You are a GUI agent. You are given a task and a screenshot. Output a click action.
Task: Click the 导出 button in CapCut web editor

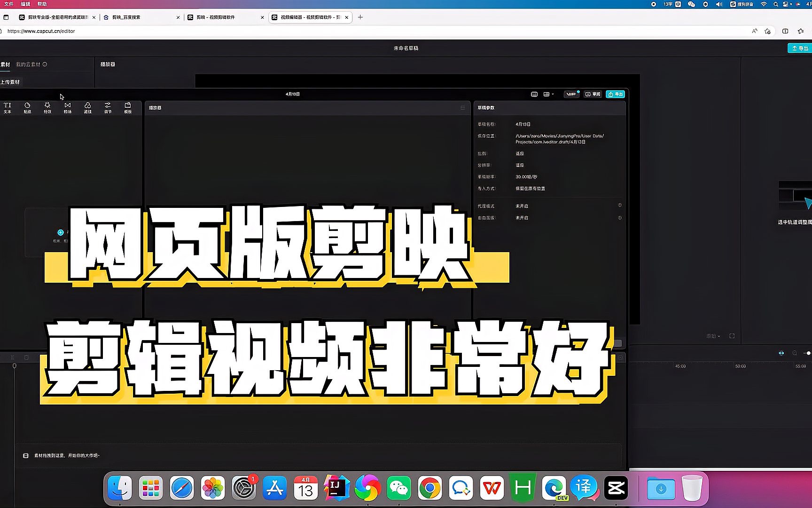(x=800, y=48)
